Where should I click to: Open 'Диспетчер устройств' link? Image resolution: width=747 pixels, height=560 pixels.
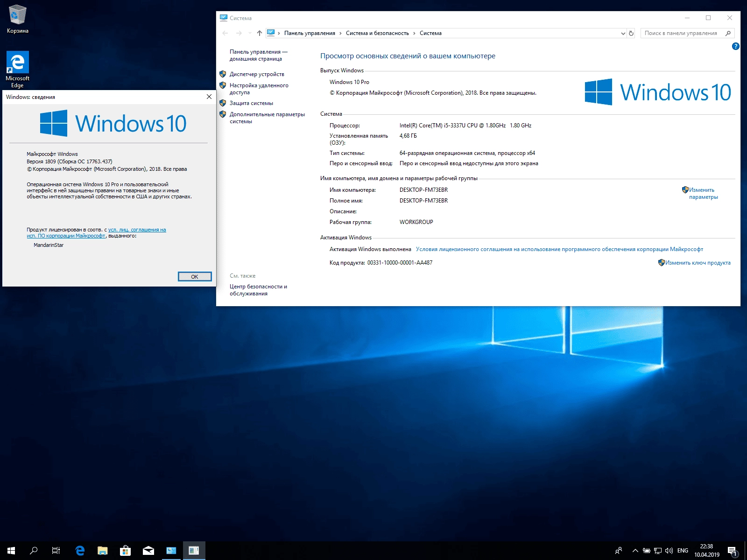point(257,74)
